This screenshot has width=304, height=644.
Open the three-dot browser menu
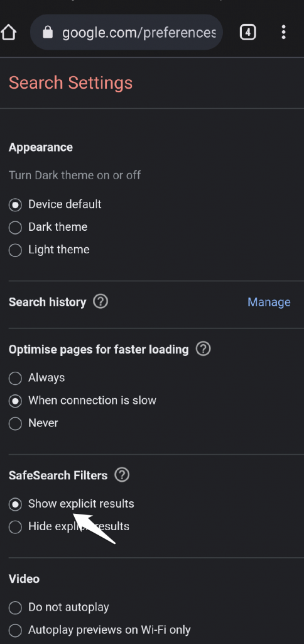pos(283,33)
